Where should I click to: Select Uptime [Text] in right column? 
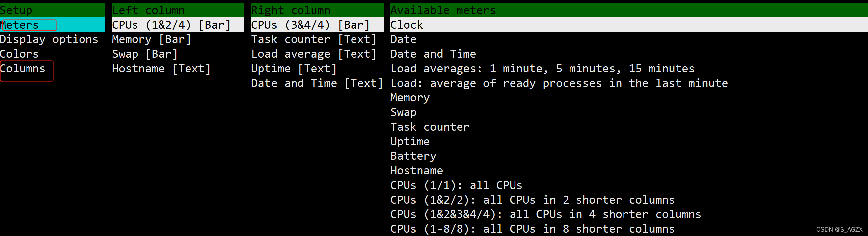pyautogui.click(x=294, y=68)
